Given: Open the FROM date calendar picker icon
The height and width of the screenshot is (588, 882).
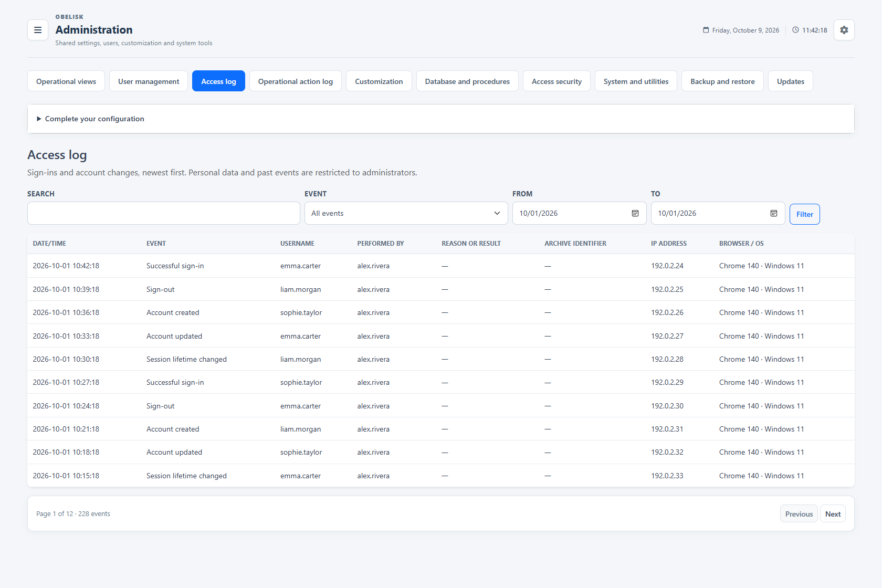Looking at the screenshot, I should pyautogui.click(x=635, y=213).
